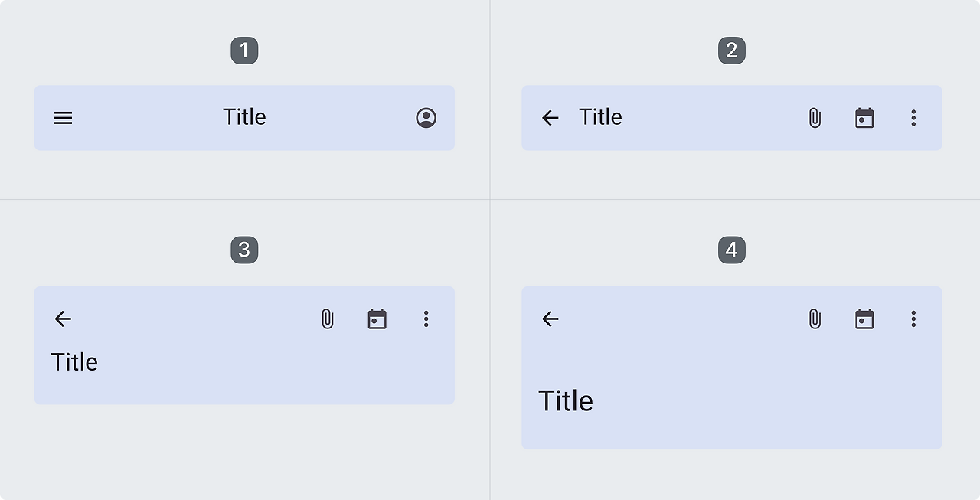The height and width of the screenshot is (500, 980).
Task: Click the attachment paperclip icon in app bar 2
Action: [x=815, y=118]
